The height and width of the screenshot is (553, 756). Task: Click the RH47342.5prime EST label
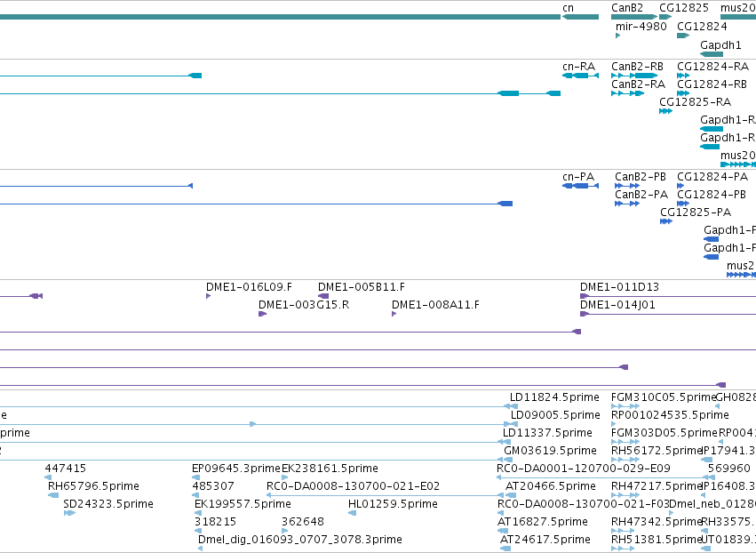pos(657,522)
